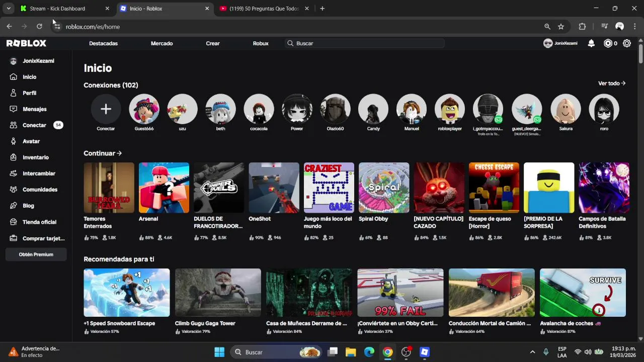Open the Spiral Obby thumbnail
Viewport: 644px width, 362px height.
384,188
